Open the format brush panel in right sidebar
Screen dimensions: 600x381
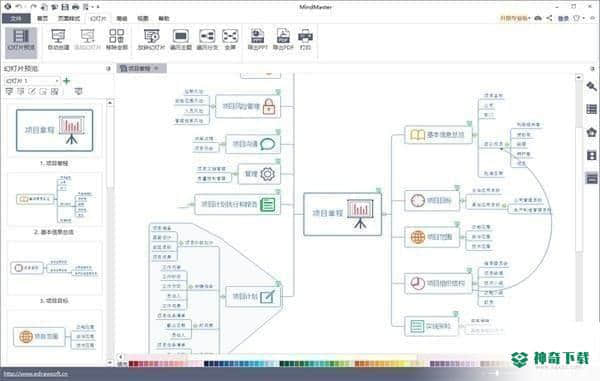591,86
